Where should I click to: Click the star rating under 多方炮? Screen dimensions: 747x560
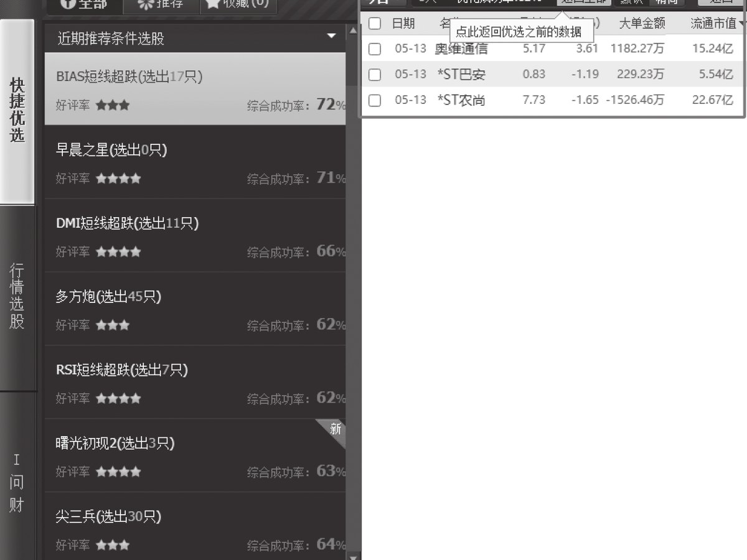pyautogui.click(x=113, y=325)
